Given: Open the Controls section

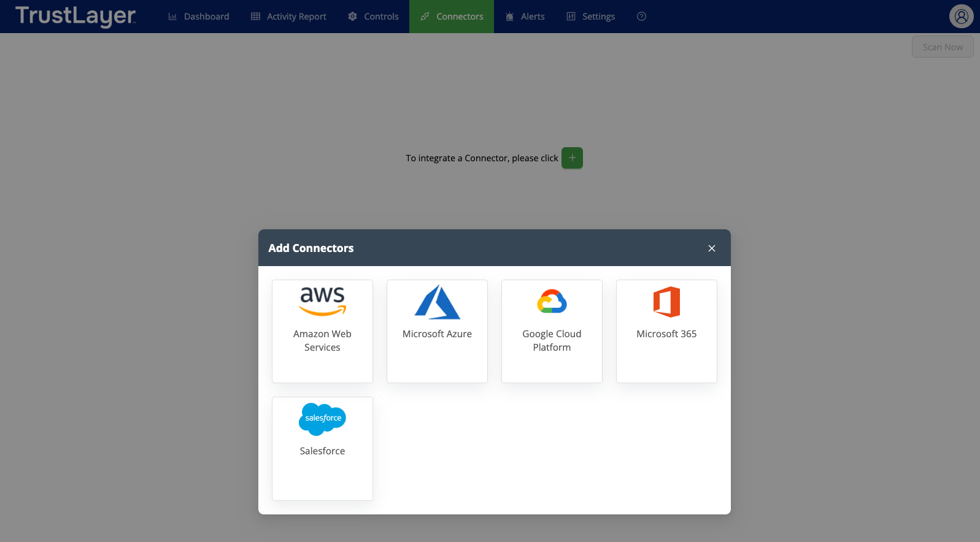Looking at the screenshot, I should [x=373, y=17].
